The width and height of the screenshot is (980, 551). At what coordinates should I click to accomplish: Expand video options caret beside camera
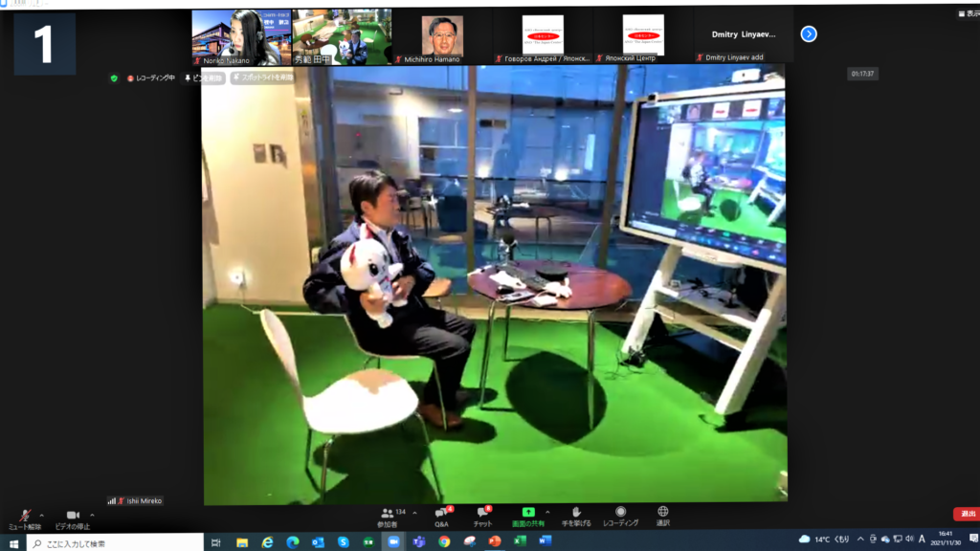pyautogui.click(x=92, y=516)
